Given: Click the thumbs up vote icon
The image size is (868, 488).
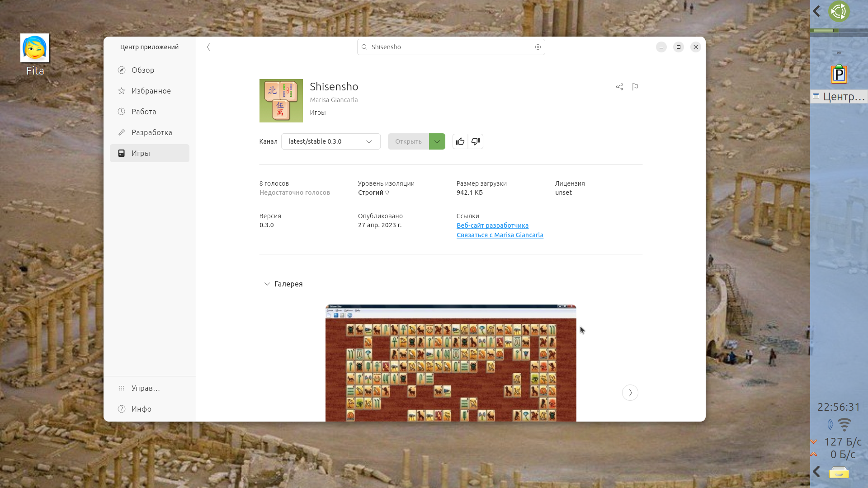Looking at the screenshot, I should 460,141.
